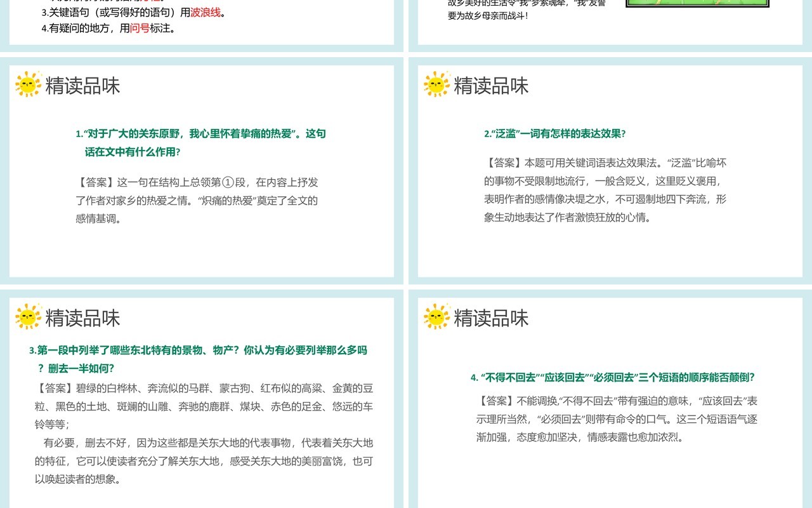This screenshot has height=508, width=812.
Task: Click the line starting “表明作者的感情像决堤之水”
Action: (605, 199)
